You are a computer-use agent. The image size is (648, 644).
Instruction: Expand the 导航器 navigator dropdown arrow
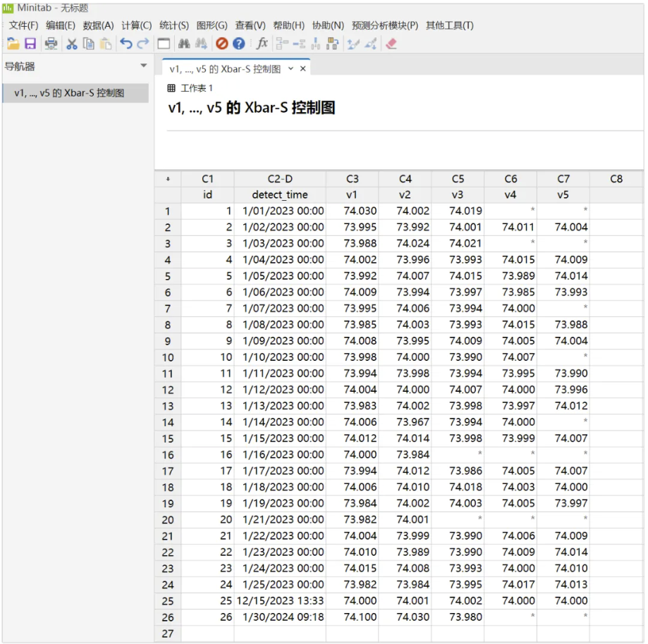[144, 66]
